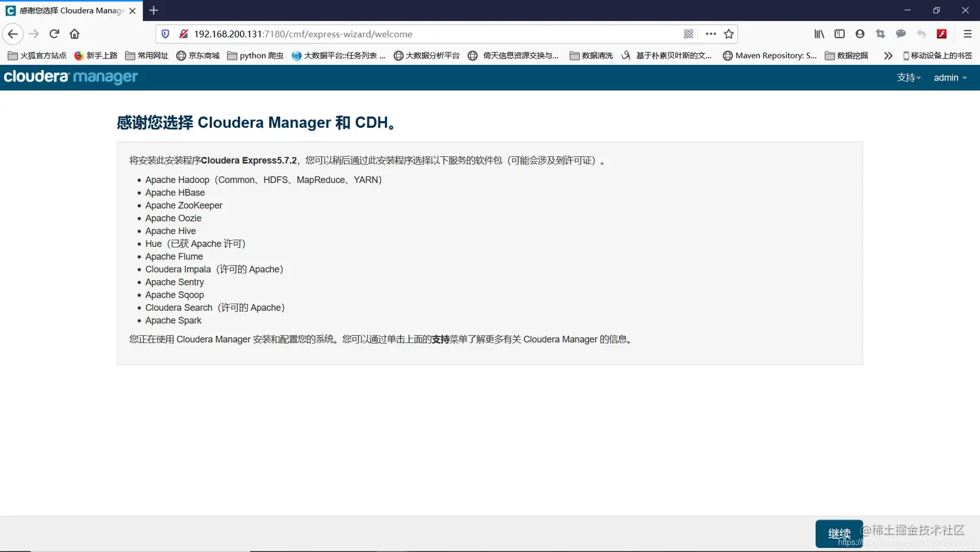Click the Apache Oozie list item
The height and width of the screenshot is (552, 980).
[173, 218]
